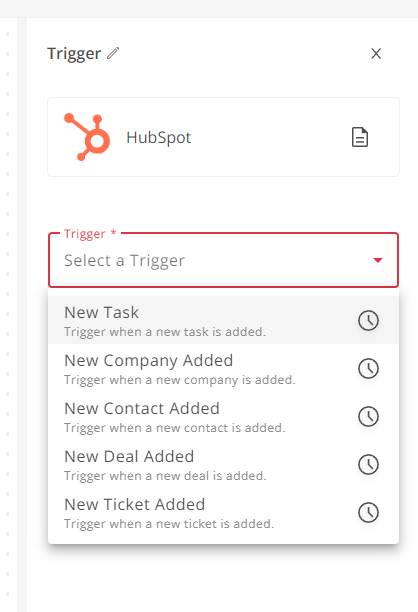This screenshot has width=418, height=612.
Task: Click the clock icon beside New Task
Action: pos(368,320)
